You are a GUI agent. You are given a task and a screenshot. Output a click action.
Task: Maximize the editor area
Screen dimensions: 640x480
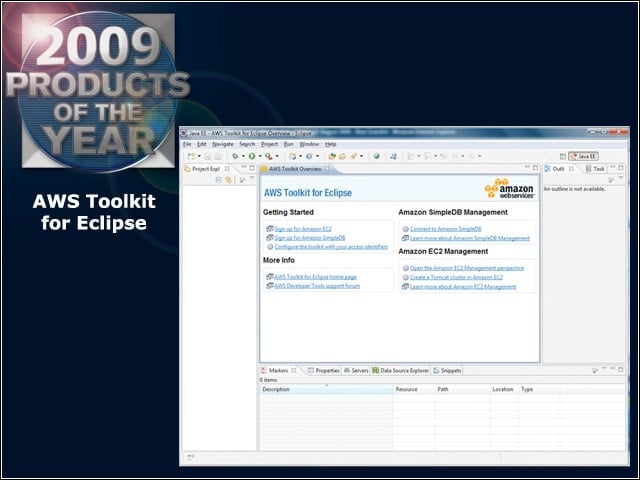tap(536, 167)
